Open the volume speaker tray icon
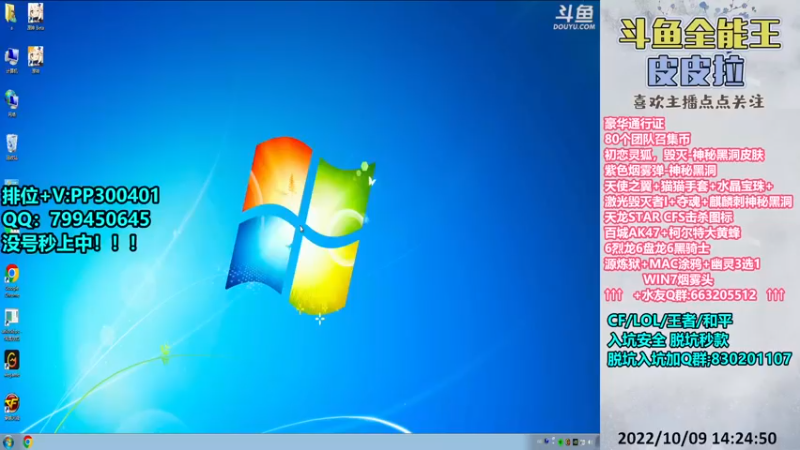Screen dimensions: 800x450 coord(590,442)
